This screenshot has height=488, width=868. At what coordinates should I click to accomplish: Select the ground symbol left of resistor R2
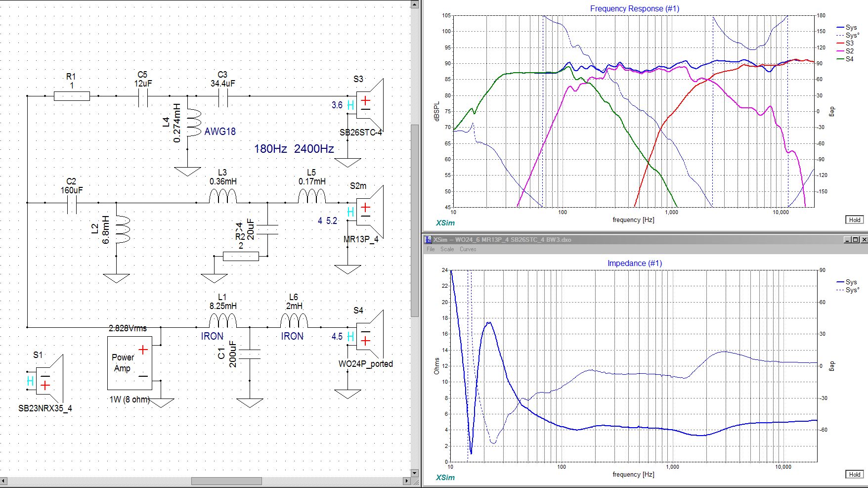214,278
